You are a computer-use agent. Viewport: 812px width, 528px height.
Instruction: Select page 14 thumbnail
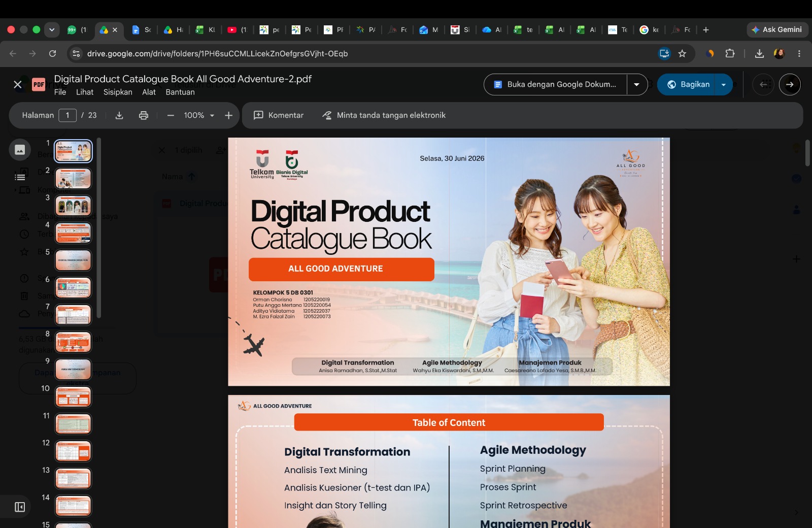click(73, 506)
